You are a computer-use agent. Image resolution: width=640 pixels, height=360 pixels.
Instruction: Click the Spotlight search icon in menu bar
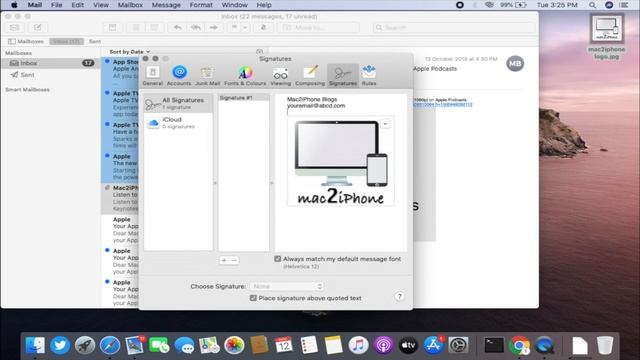592,5
